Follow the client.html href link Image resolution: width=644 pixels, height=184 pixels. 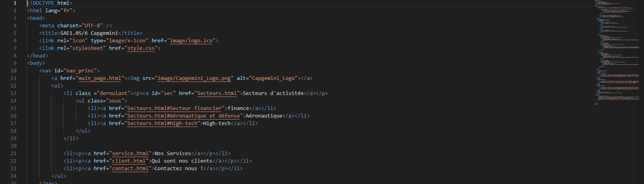point(129,161)
